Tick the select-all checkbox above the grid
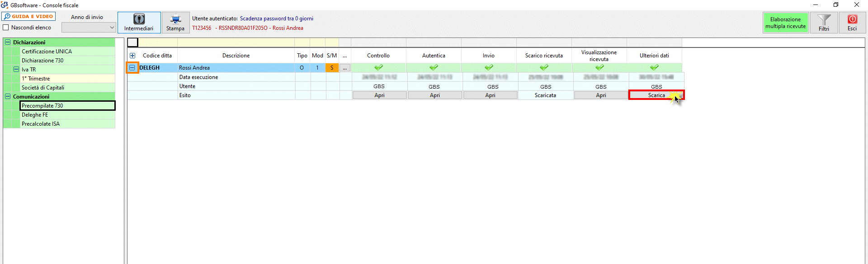 pyautogui.click(x=132, y=42)
